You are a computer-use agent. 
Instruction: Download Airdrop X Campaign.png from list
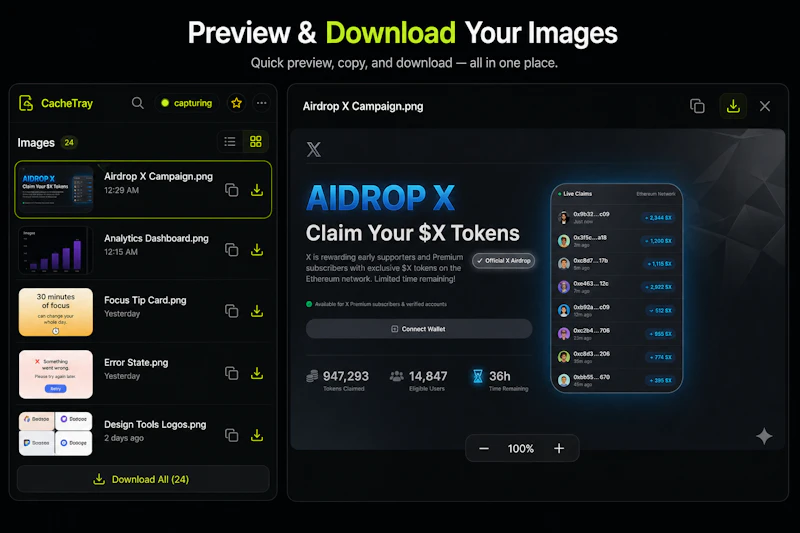(x=257, y=190)
